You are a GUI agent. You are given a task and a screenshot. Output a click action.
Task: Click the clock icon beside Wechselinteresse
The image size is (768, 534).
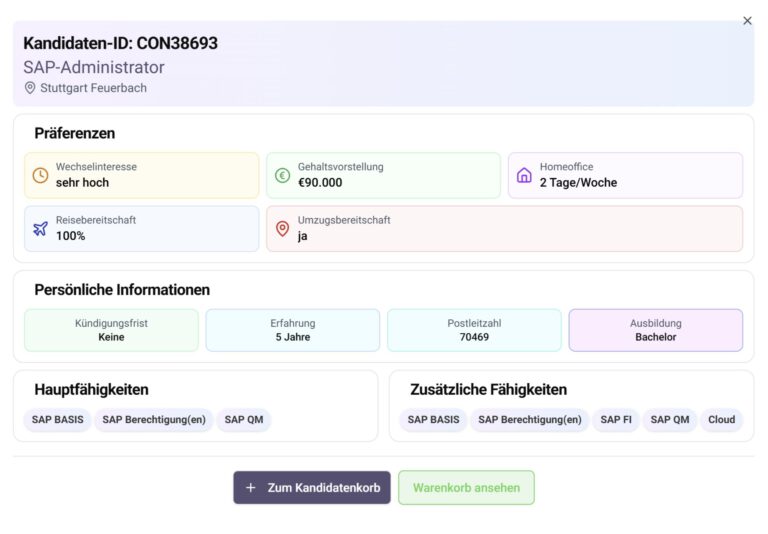40,175
